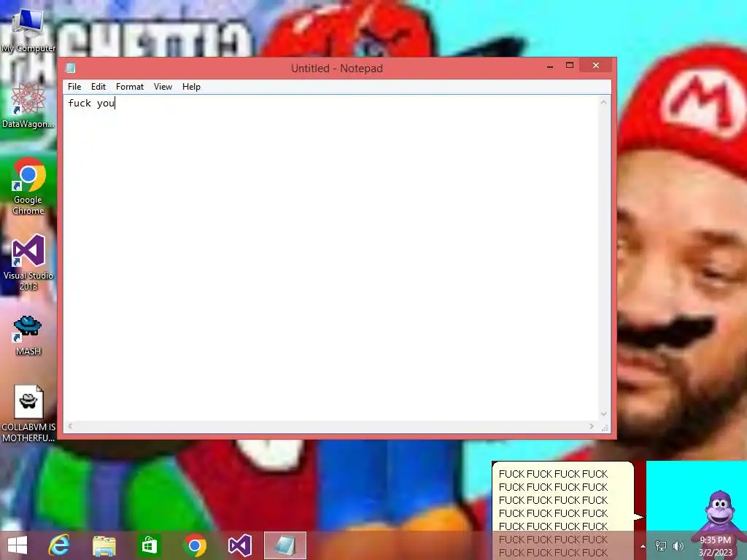The height and width of the screenshot is (560, 747).
Task: Open the Windows Store taskbar icon
Action: 149,545
